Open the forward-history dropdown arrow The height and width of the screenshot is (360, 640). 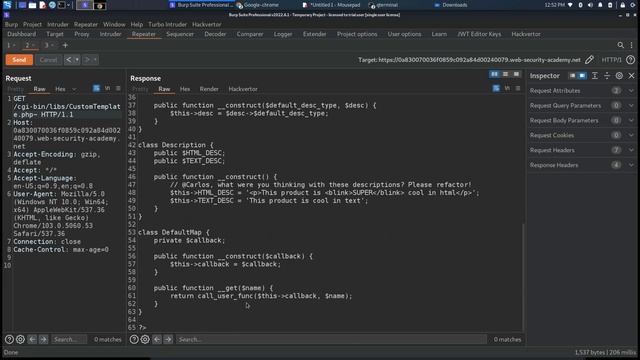(x=95, y=60)
